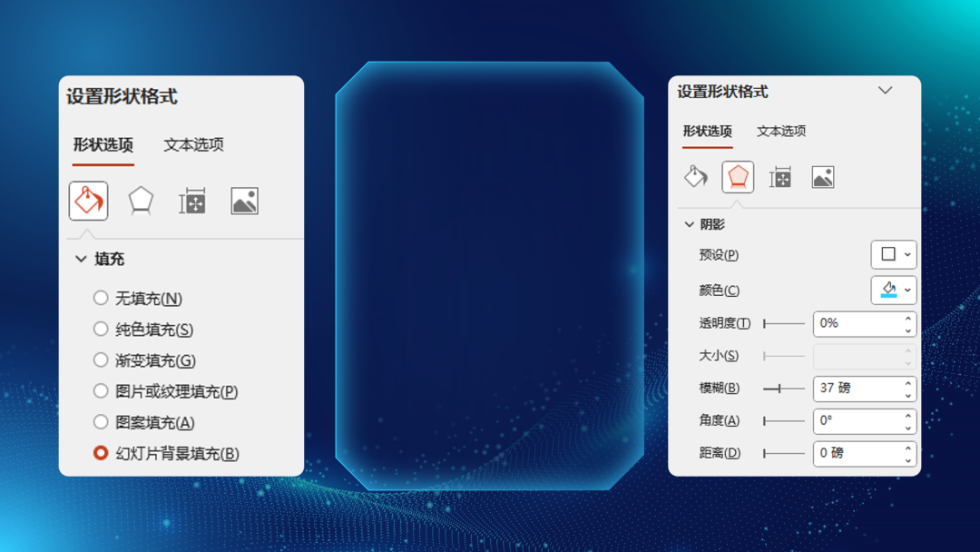
Task: Switch to 形状选项 tab in right panel
Action: click(x=708, y=132)
